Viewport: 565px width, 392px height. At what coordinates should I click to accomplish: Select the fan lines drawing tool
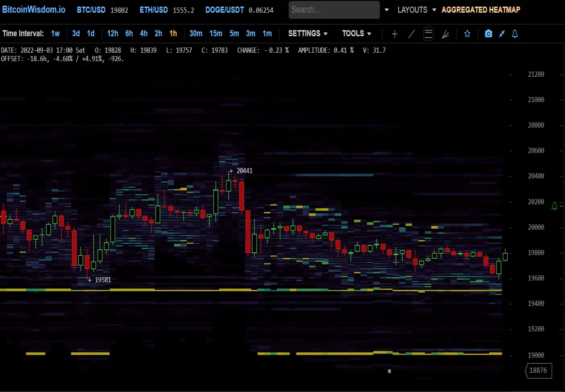point(445,34)
